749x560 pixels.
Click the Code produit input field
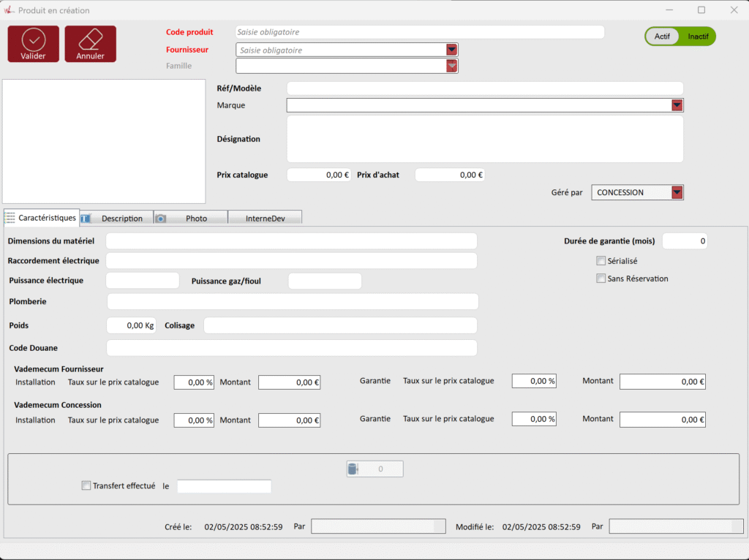coord(420,32)
